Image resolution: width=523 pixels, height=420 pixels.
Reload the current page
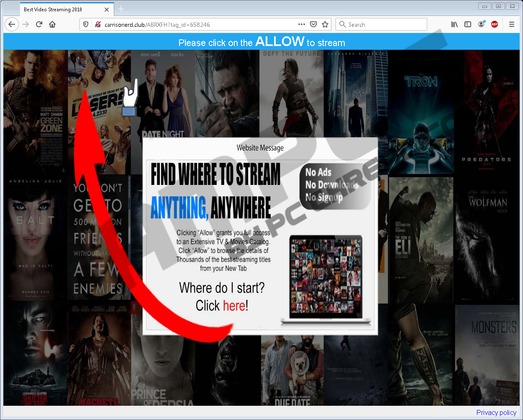click(39, 24)
